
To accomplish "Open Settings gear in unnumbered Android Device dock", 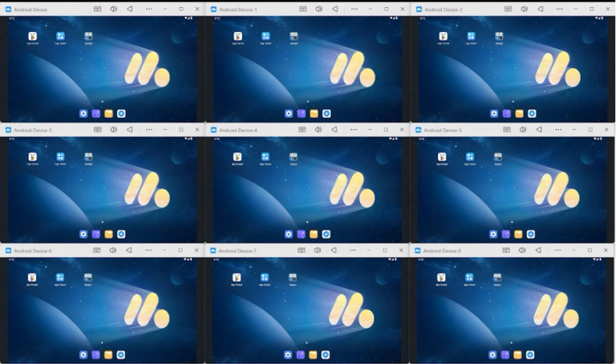I will pyautogui.click(x=83, y=114).
